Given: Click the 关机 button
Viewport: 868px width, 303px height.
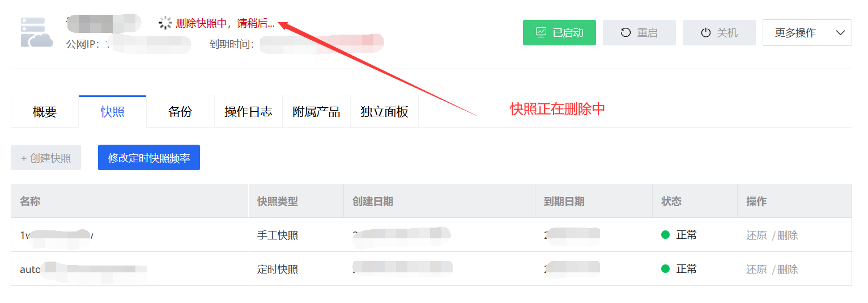Looking at the screenshot, I should [x=719, y=32].
